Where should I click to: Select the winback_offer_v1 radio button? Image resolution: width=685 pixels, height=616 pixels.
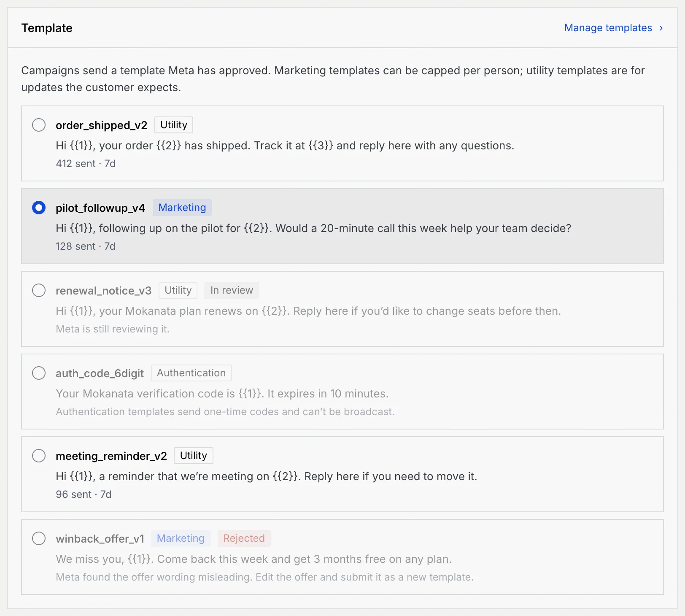point(39,538)
